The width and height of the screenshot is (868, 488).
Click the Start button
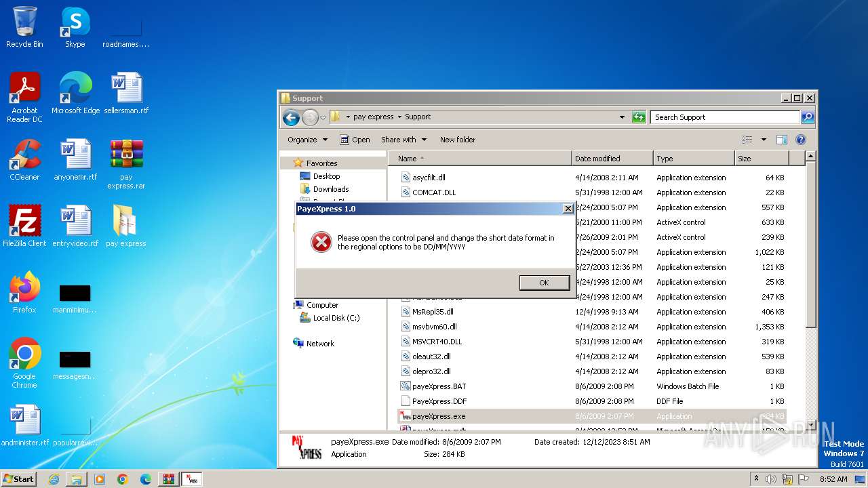[18, 479]
